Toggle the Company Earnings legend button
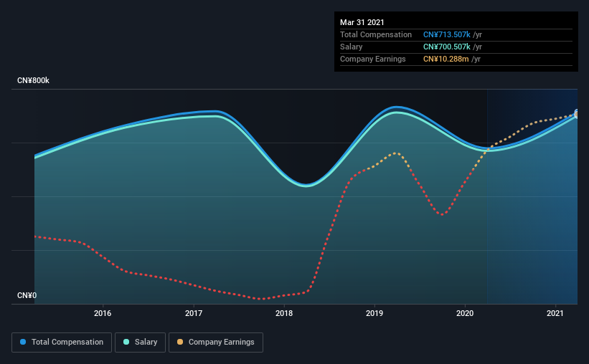This screenshot has width=589, height=364. [x=216, y=343]
